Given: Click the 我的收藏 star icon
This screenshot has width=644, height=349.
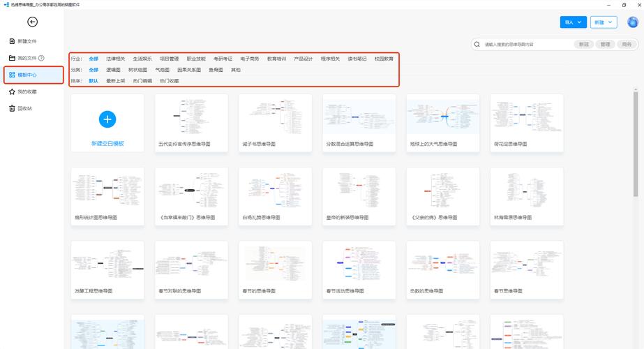Looking at the screenshot, I should coord(12,91).
